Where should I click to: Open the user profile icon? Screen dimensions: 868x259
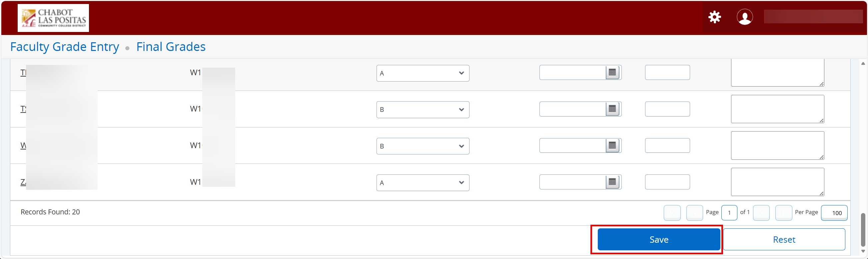point(744,17)
